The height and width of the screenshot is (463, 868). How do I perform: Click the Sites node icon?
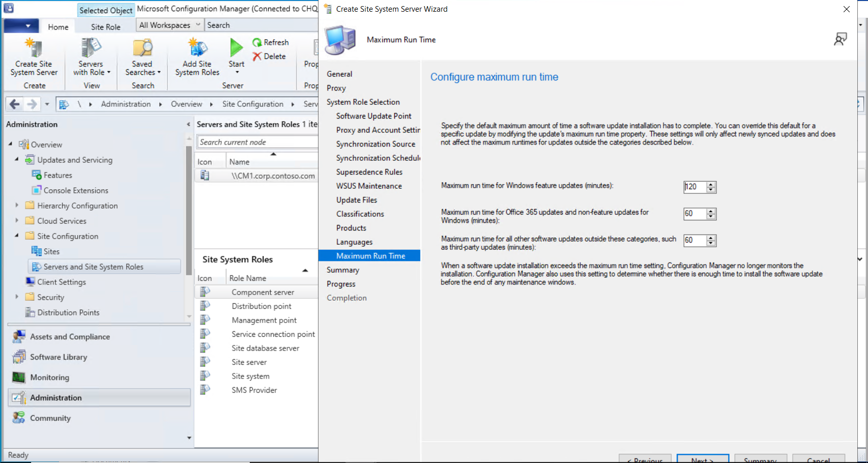tap(37, 251)
